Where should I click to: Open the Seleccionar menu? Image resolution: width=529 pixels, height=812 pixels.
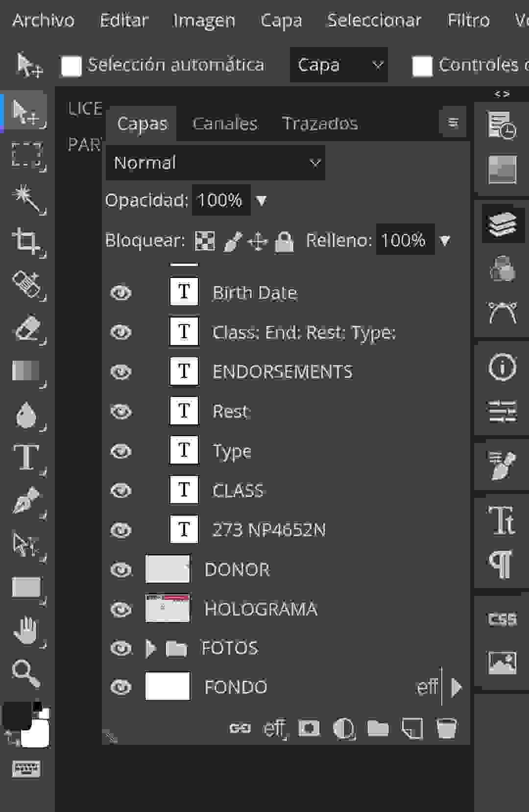374,20
